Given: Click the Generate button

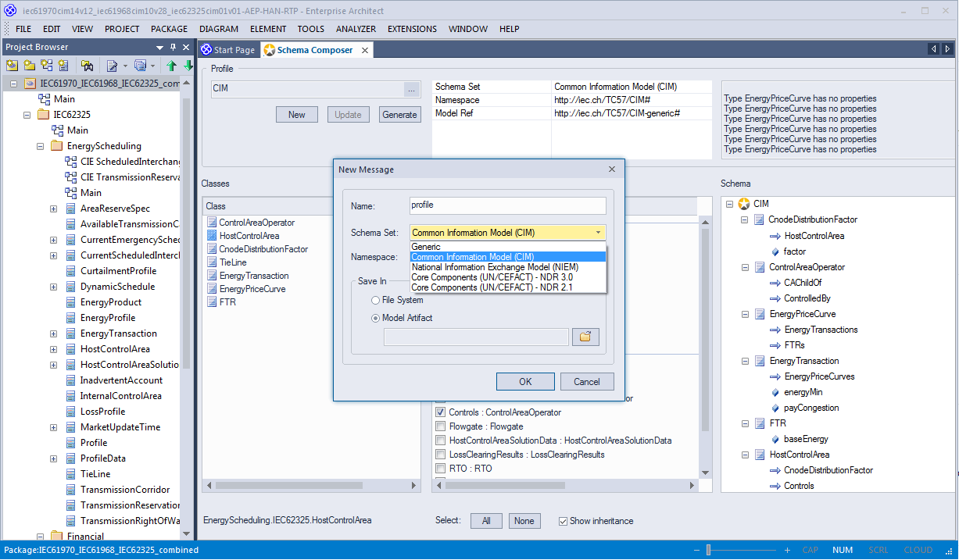Looking at the screenshot, I should tap(400, 115).
